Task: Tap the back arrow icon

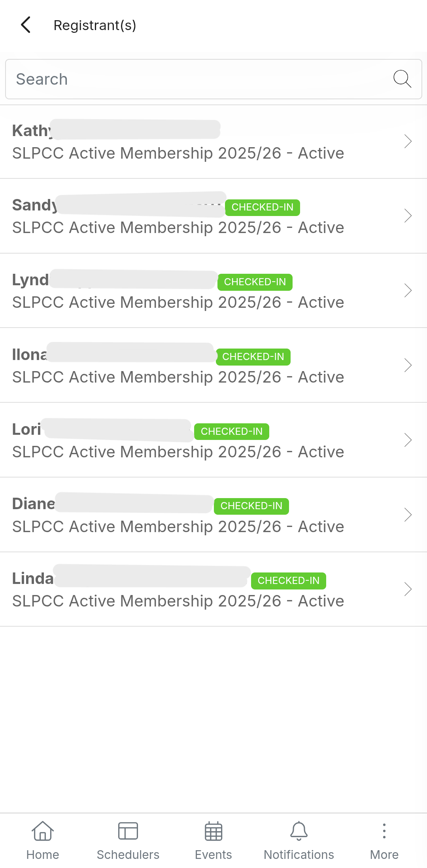Action: tap(26, 25)
